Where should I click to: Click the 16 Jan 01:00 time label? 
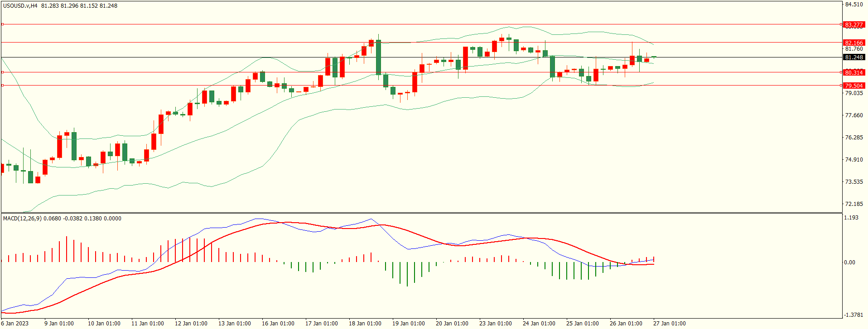278,324
